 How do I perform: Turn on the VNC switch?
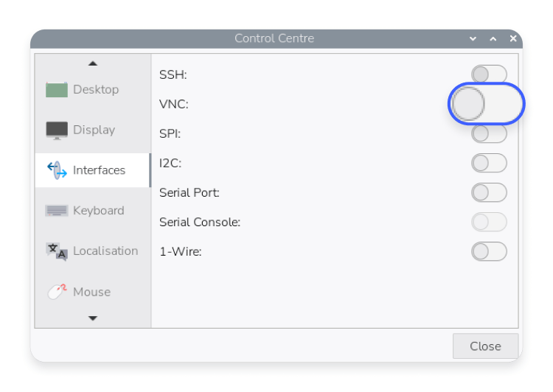pyautogui.click(x=487, y=104)
